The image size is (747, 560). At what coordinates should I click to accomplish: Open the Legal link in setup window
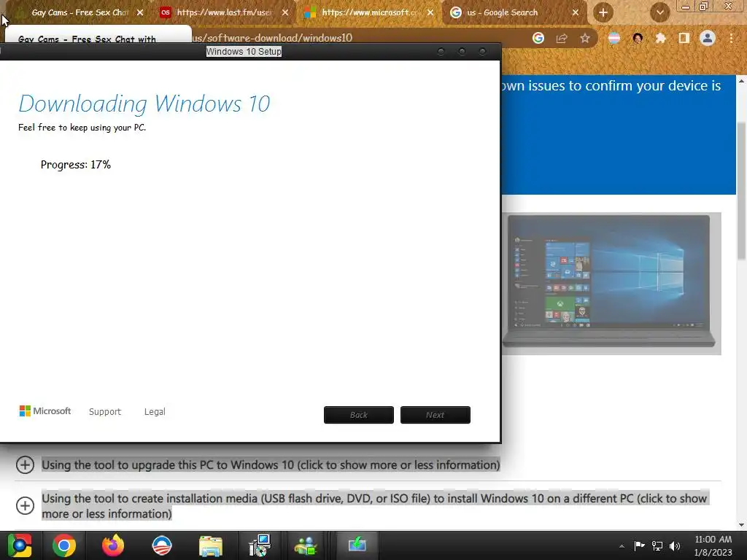click(155, 411)
